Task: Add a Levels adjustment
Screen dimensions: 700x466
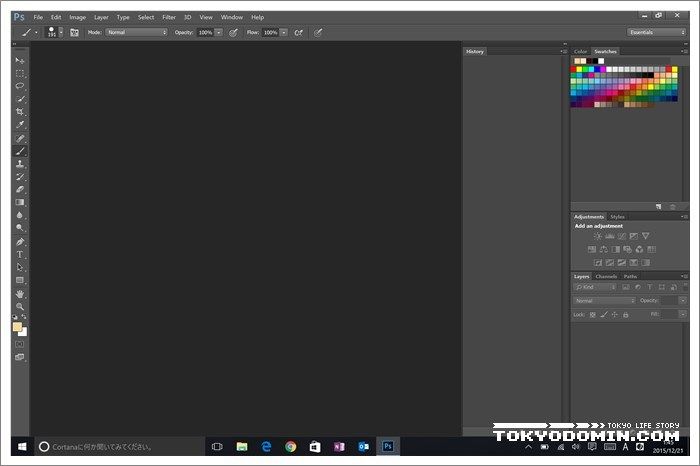Action: click(x=610, y=236)
